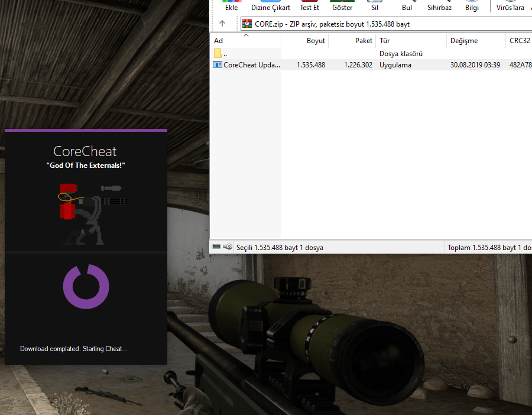Click 'Download complated. Starting Cheat...' status text
Image resolution: width=532 pixels, height=415 pixels.
click(x=74, y=349)
